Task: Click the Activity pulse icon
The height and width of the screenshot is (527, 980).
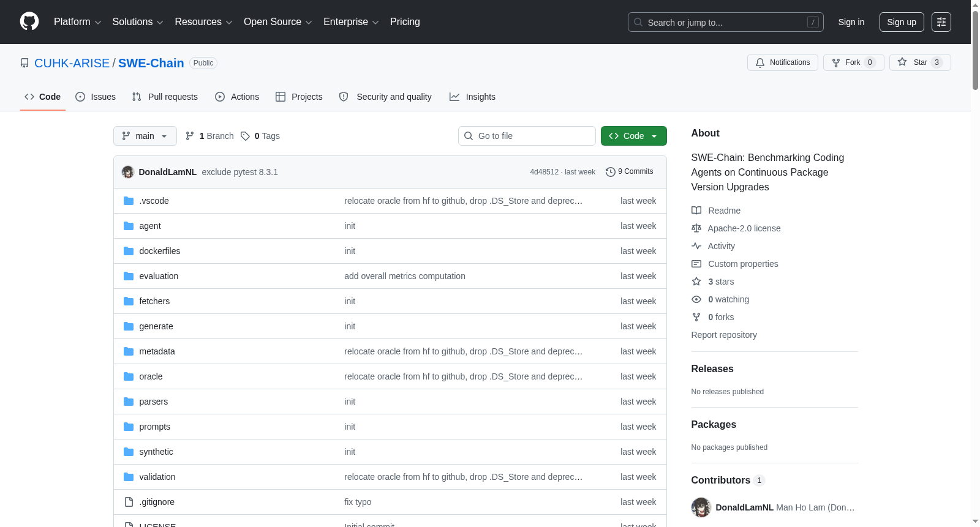Action: pyautogui.click(x=696, y=246)
